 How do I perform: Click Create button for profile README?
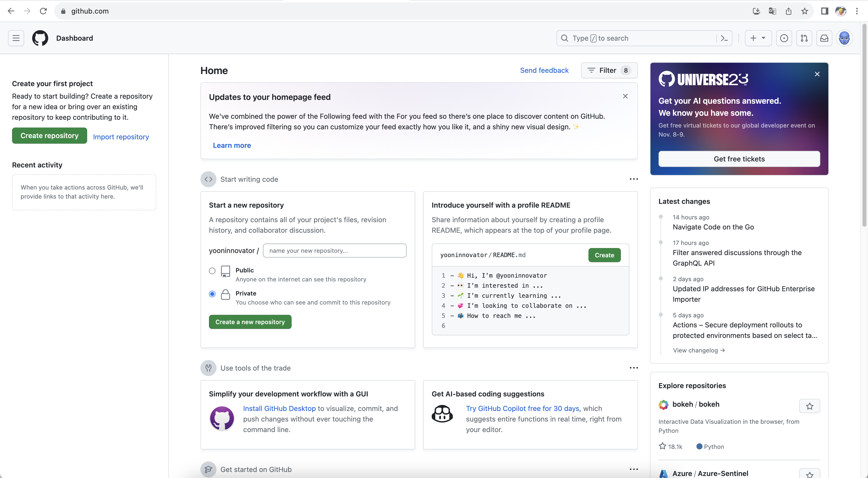[x=604, y=255]
